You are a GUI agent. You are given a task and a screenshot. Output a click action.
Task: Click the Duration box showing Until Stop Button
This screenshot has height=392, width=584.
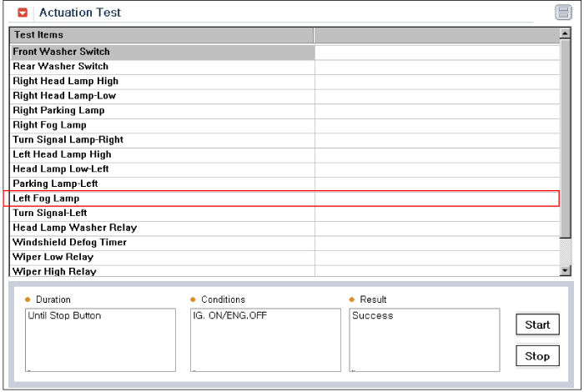(x=101, y=340)
